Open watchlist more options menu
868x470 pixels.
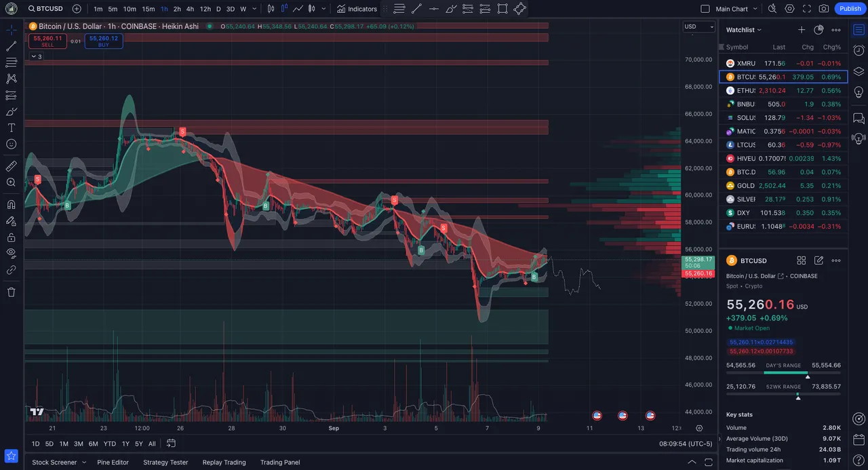click(836, 30)
